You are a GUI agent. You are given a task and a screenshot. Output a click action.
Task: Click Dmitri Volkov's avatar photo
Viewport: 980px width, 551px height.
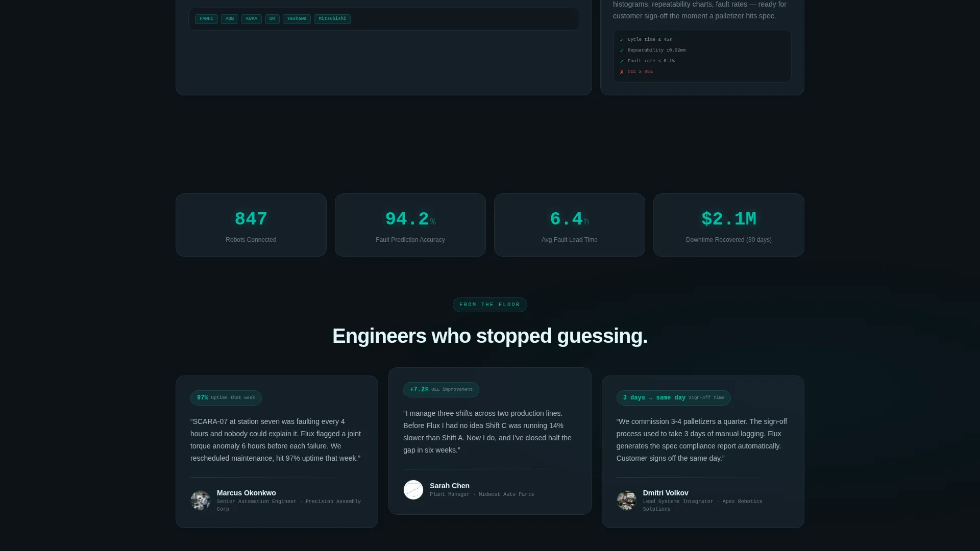(x=626, y=500)
